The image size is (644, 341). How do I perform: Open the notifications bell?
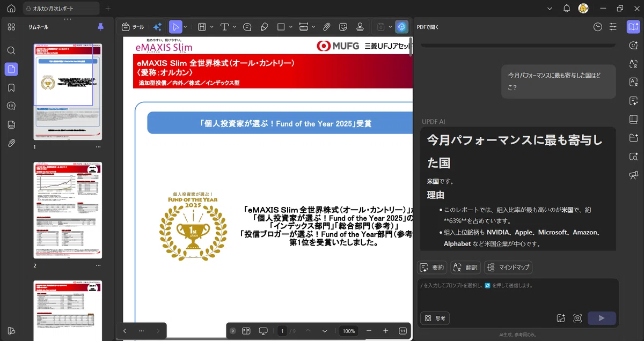(x=567, y=9)
